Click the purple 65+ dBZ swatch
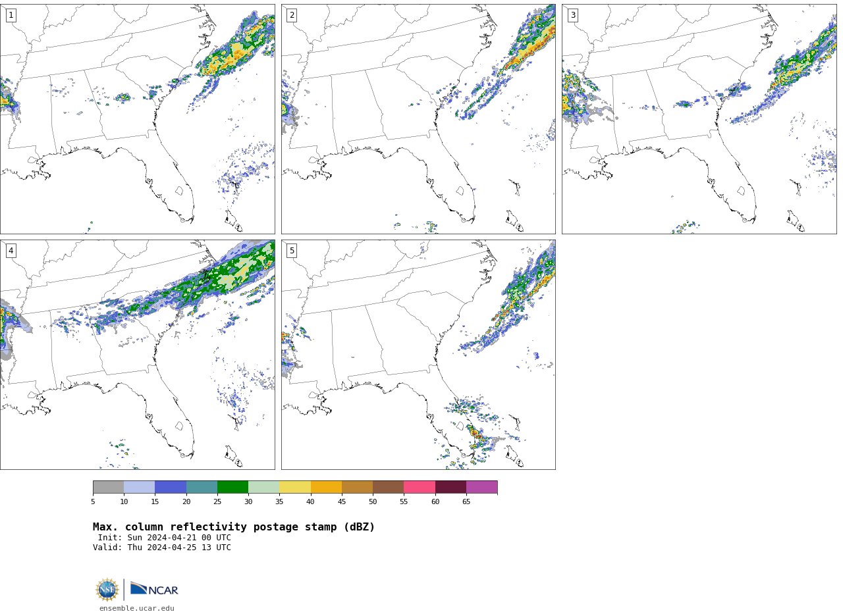 pos(481,487)
